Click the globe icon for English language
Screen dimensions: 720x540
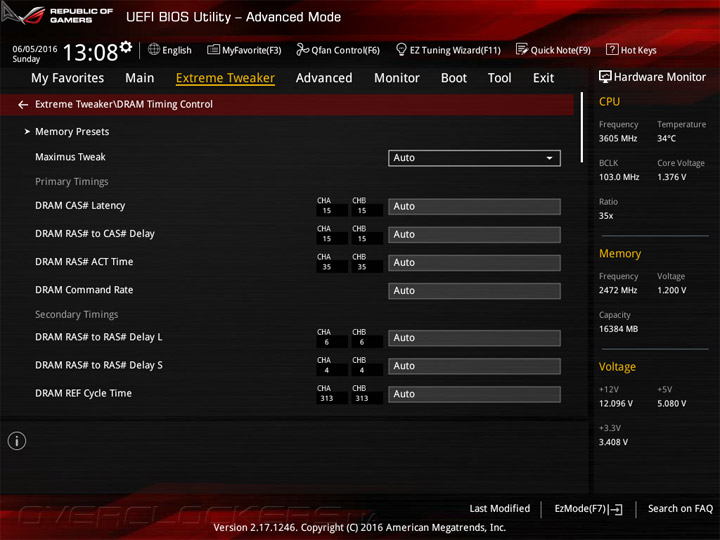154,49
